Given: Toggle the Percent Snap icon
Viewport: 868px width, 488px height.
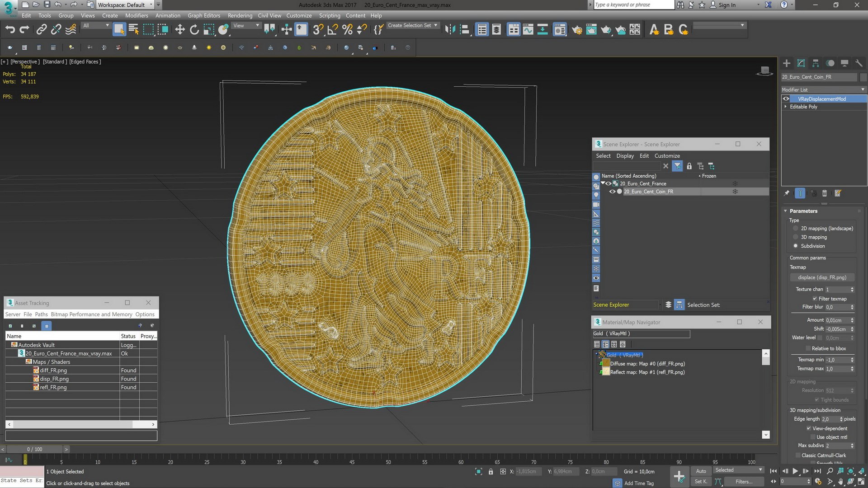Looking at the screenshot, I should point(347,30).
